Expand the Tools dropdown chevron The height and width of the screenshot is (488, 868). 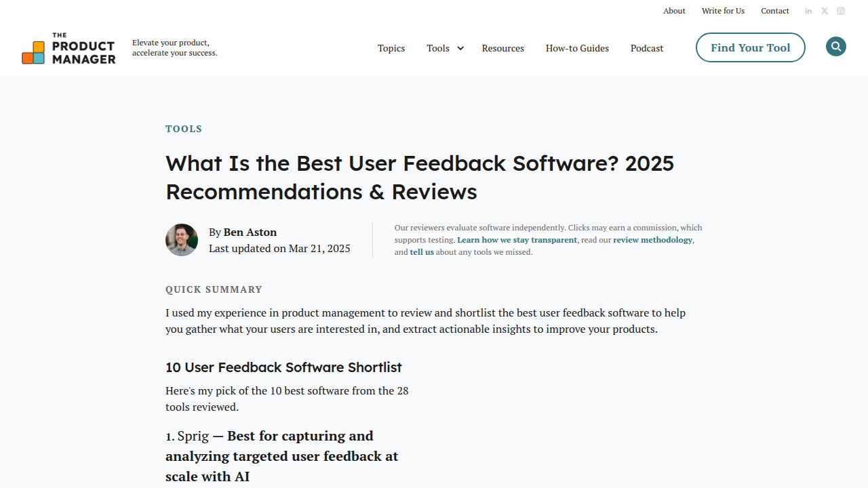pos(460,48)
